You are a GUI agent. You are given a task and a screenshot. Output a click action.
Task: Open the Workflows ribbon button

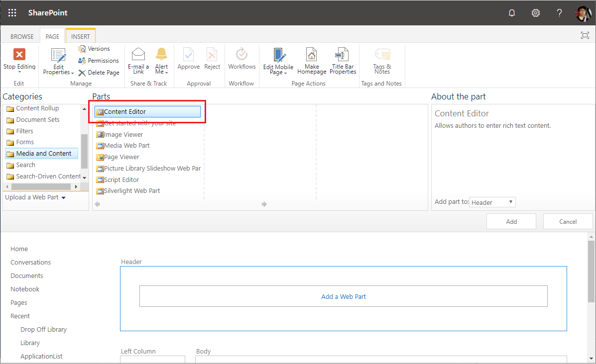(242, 59)
